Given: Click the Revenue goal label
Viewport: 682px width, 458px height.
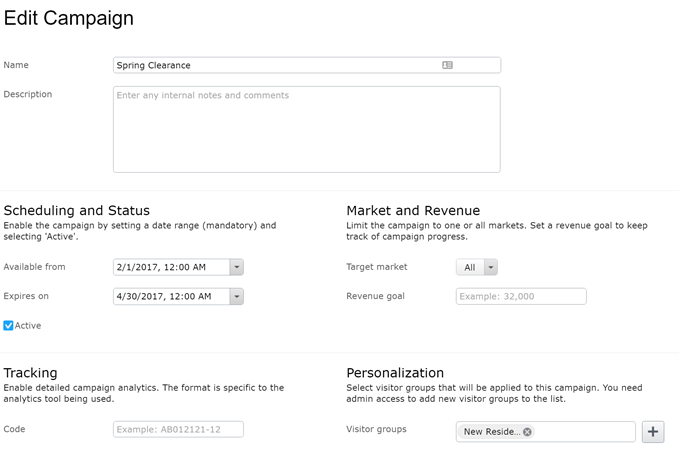Looking at the screenshot, I should (375, 296).
